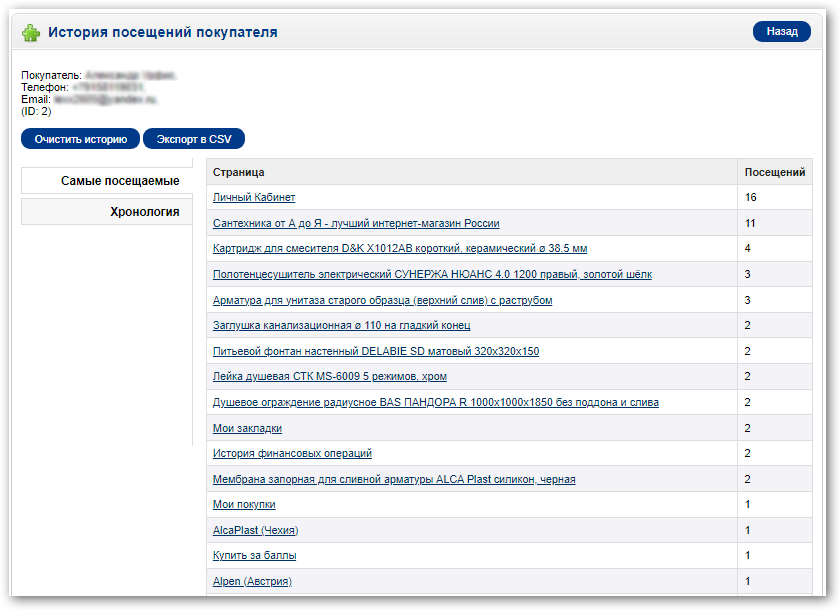The image size is (840, 610).
Task: Open the Хронология tab
Action: point(107,212)
